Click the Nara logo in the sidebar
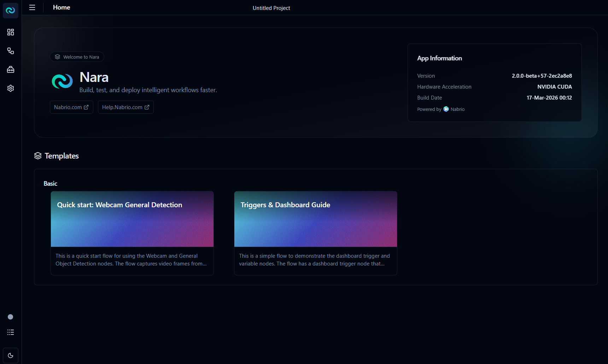608x364 pixels. [x=11, y=11]
